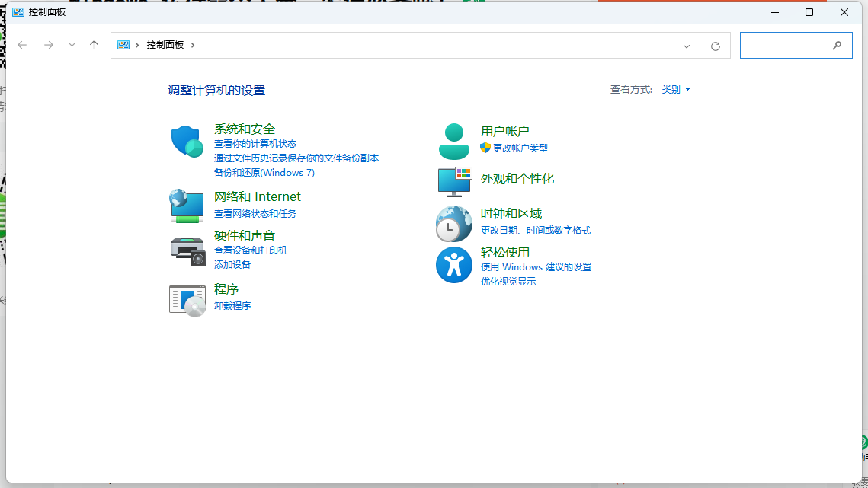Click the 添加设备 link
The height and width of the screenshot is (488, 868).
click(232, 265)
